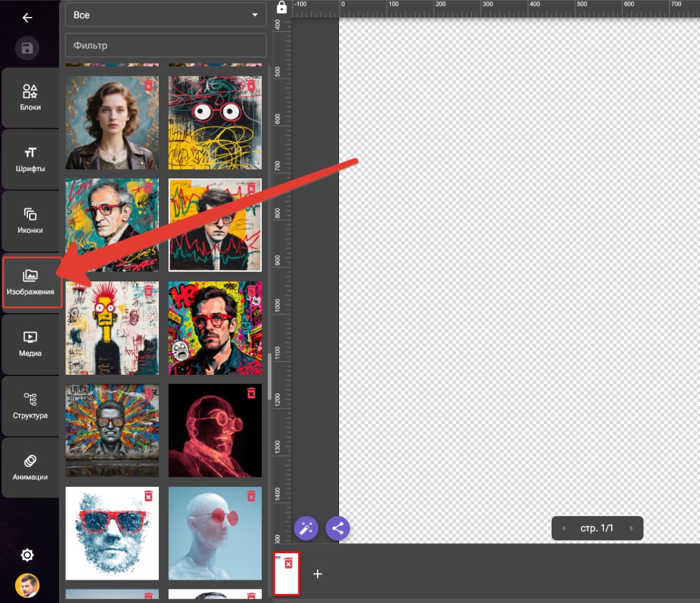Viewport: 700px width, 603px height.
Task: Click the purple magic wand button
Action: coord(306,528)
